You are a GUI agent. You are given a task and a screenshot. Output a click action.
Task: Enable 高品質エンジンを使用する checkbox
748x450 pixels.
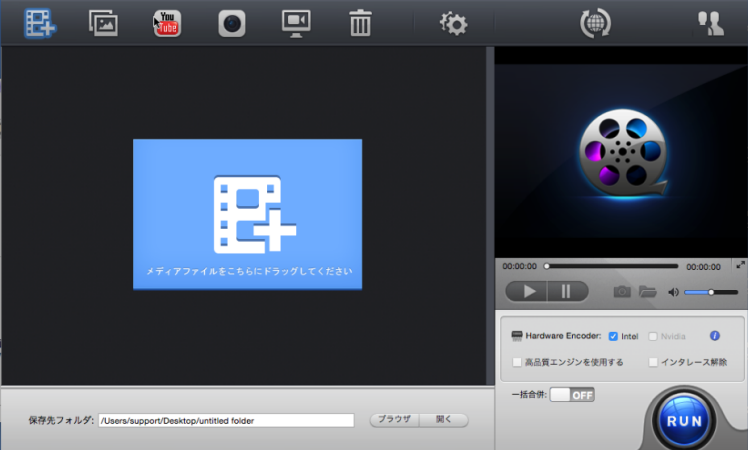click(x=517, y=362)
